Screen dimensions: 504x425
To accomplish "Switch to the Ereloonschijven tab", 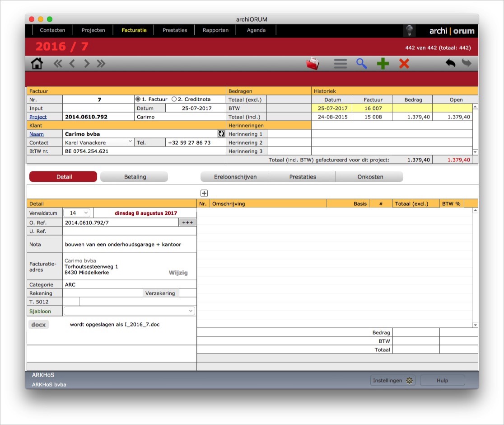I will [235, 177].
